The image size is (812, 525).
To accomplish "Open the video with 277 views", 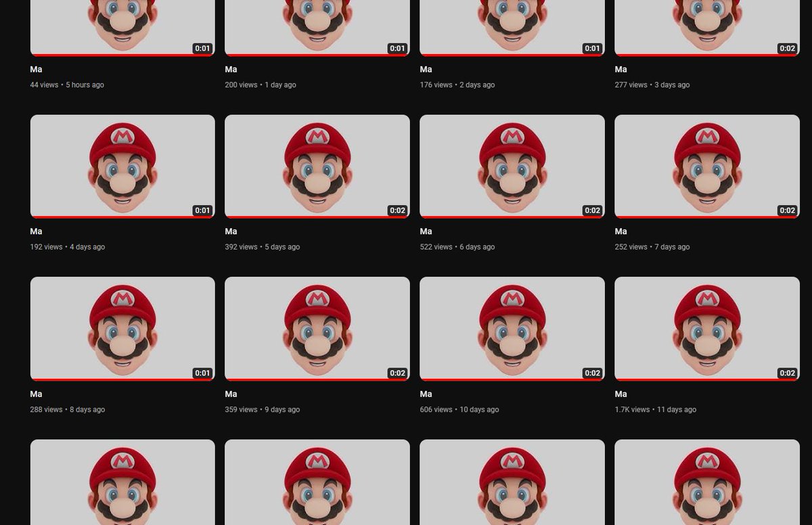I will (706, 27).
